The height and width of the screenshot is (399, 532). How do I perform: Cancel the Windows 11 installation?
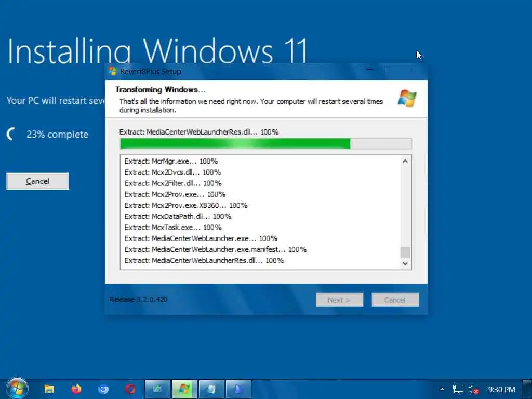point(37,181)
